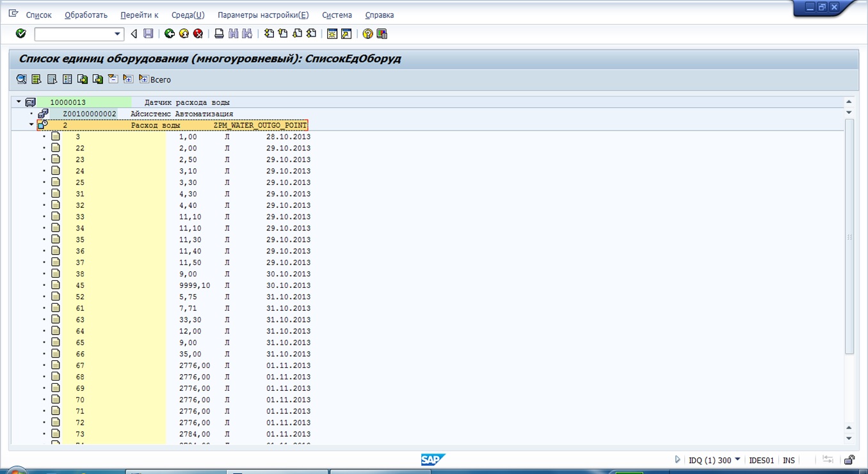Click the Find binoculars icon
868x474 pixels.
point(233,33)
